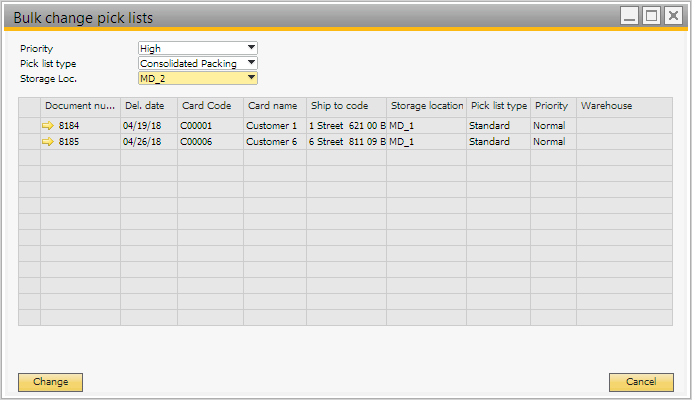
Task: Maximize the Bulk change pick lists window
Action: (x=651, y=16)
